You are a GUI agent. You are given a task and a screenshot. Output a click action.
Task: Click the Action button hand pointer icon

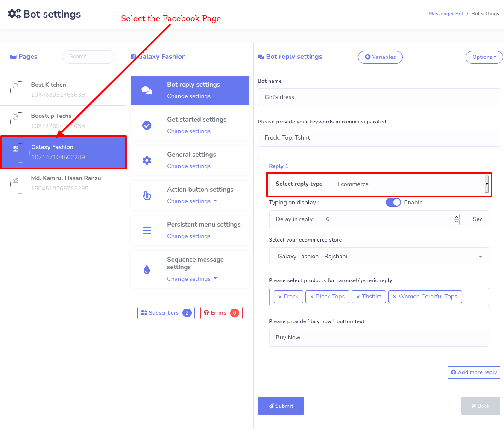147,196
